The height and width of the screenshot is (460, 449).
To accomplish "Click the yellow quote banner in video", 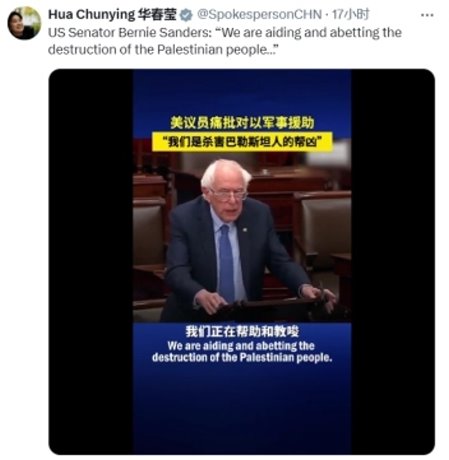I will point(242,142).
